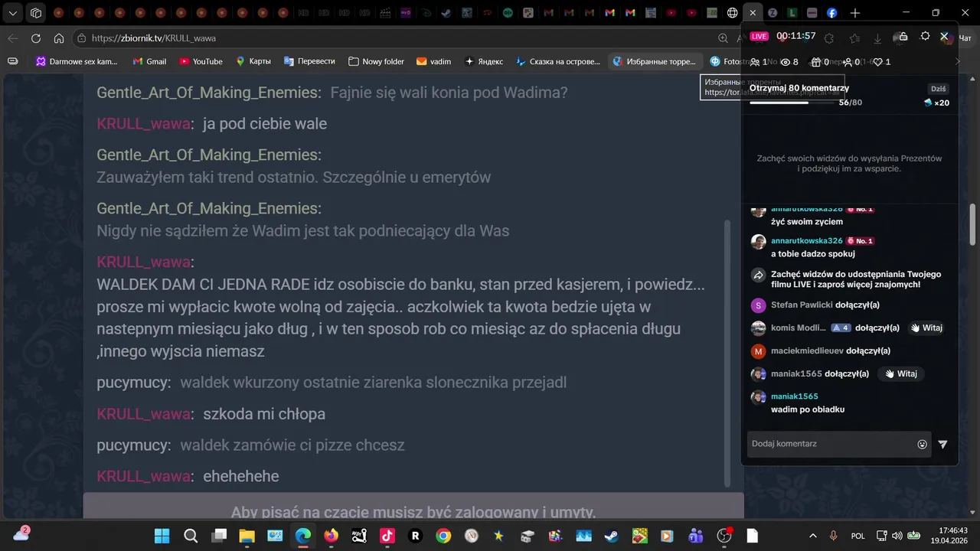Click Witaj next to maniak1565
The height and width of the screenshot is (551, 980).
(x=900, y=374)
